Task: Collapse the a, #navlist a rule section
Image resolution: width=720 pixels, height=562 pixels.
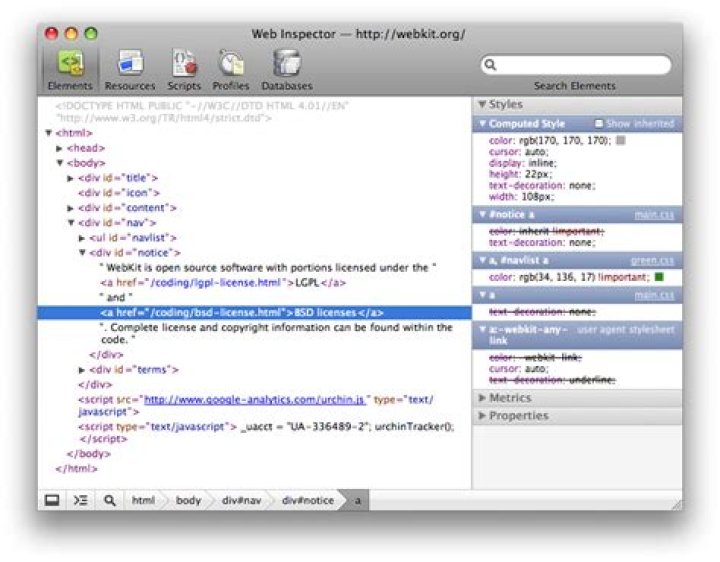Action: (483, 260)
